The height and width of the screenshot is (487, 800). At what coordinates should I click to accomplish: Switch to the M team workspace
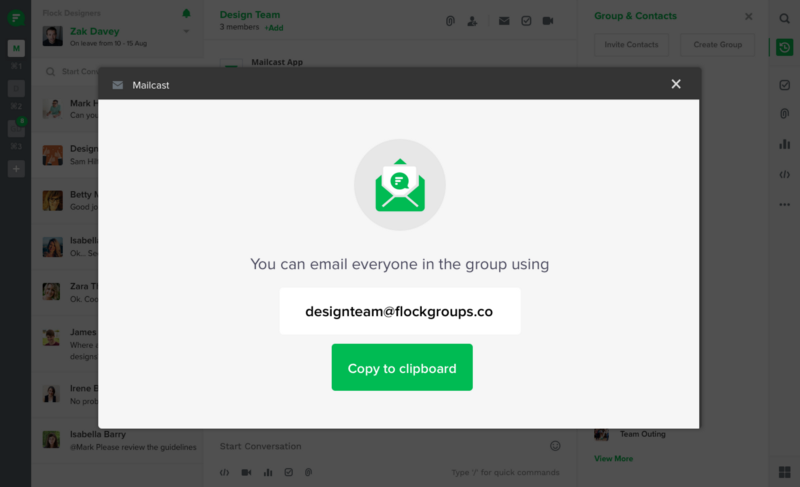coord(16,48)
